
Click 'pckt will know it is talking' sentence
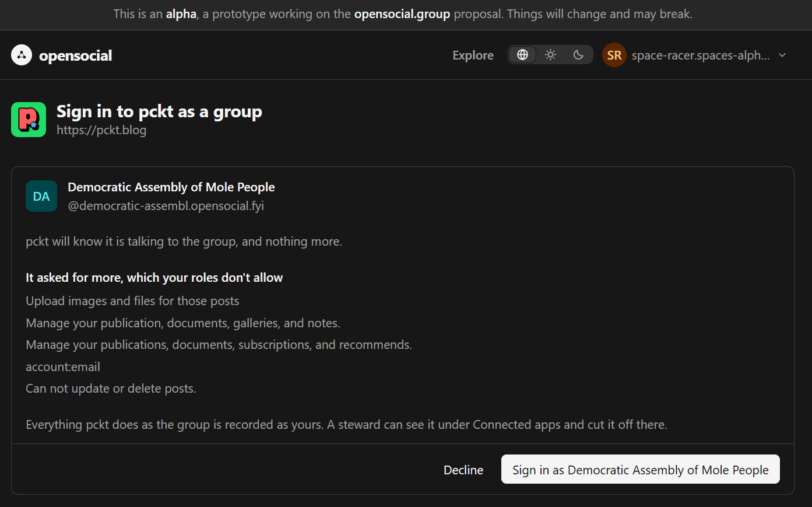[x=184, y=242]
